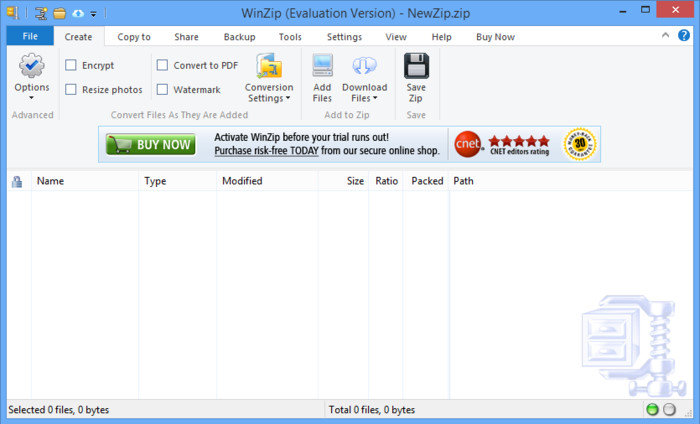Click the Save Zip floppy disk icon
The height and width of the screenshot is (424, 700).
click(416, 66)
